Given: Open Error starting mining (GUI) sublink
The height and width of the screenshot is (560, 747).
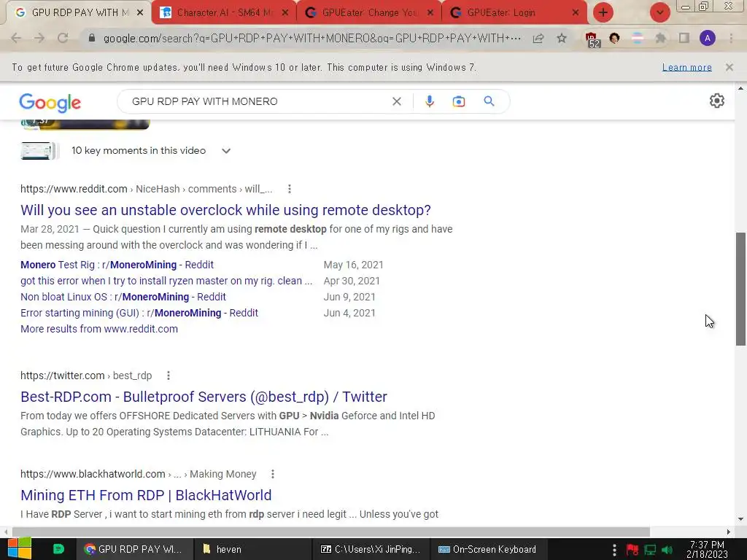Looking at the screenshot, I should coord(139,313).
